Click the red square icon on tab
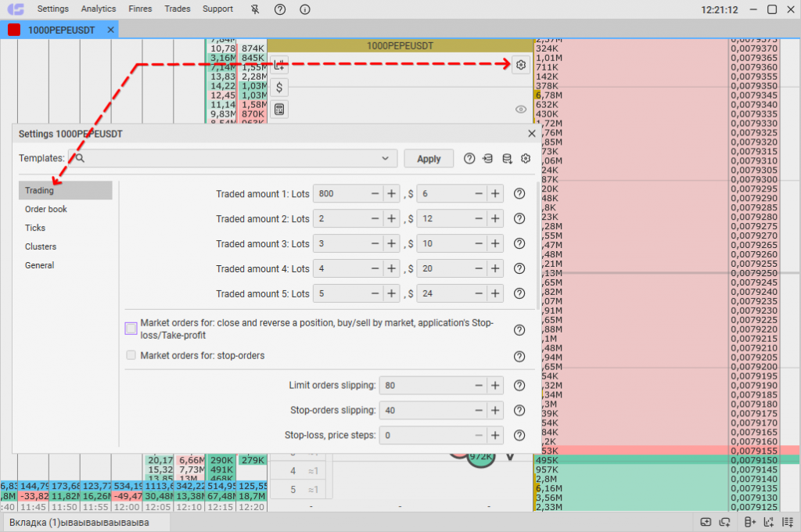Viewport: 801px width, 532px height. coord(14,31)
